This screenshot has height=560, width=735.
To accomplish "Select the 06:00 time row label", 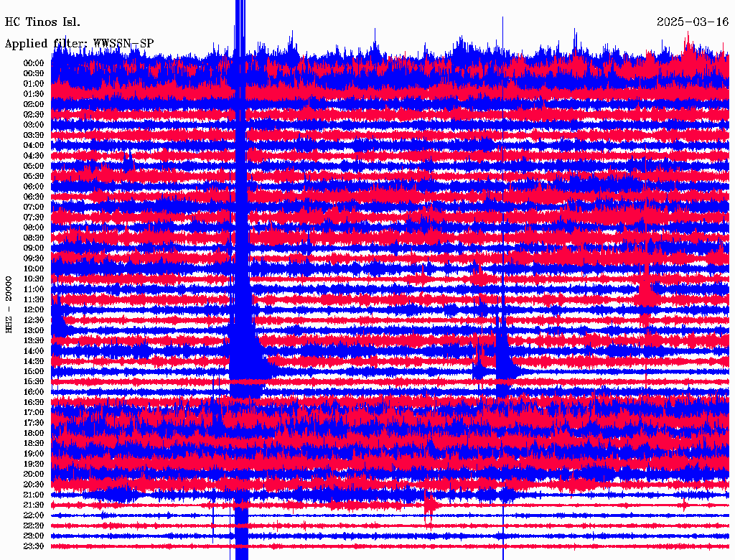I will [x=34, y=187].
